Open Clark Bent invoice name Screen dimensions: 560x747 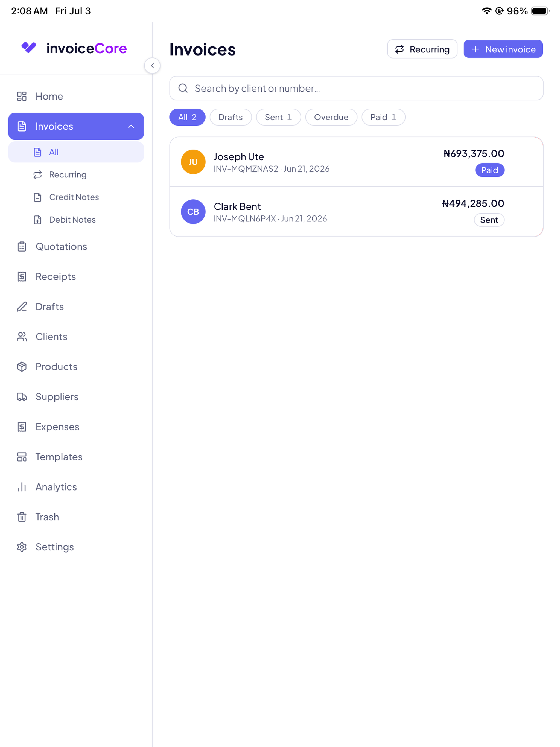[237, 206]
